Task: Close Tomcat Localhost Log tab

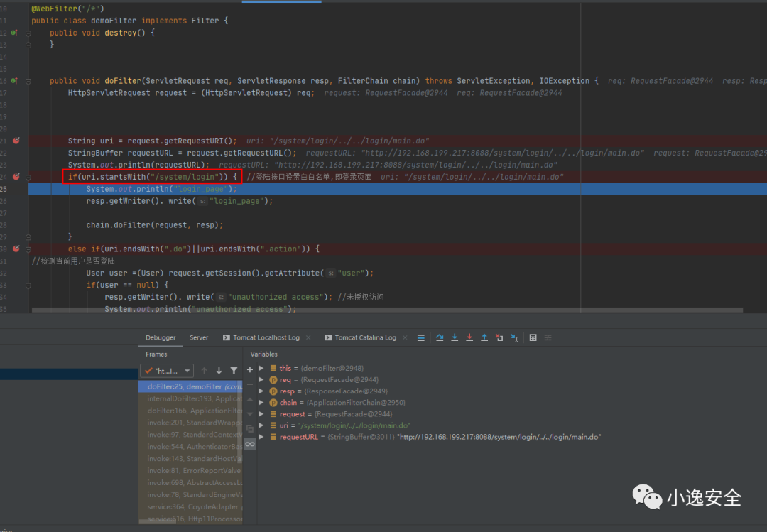Action: (x=308, y=337)
